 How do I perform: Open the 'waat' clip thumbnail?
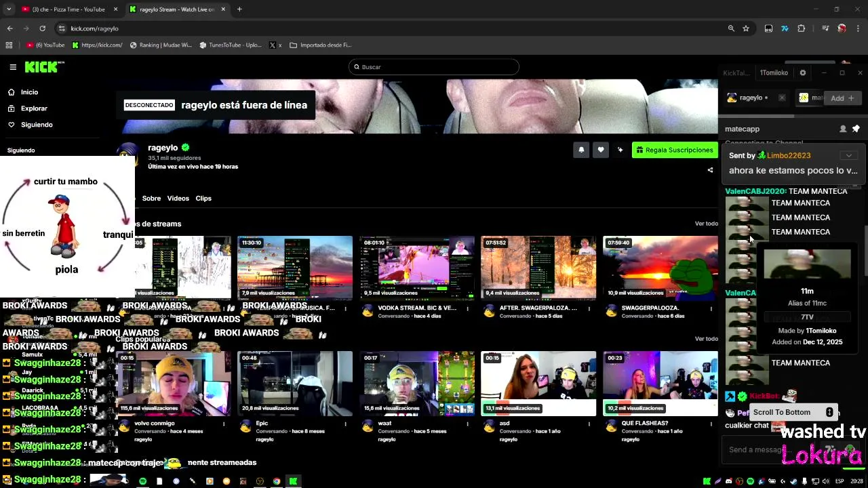pyautogui.click(x=417, y=383)
